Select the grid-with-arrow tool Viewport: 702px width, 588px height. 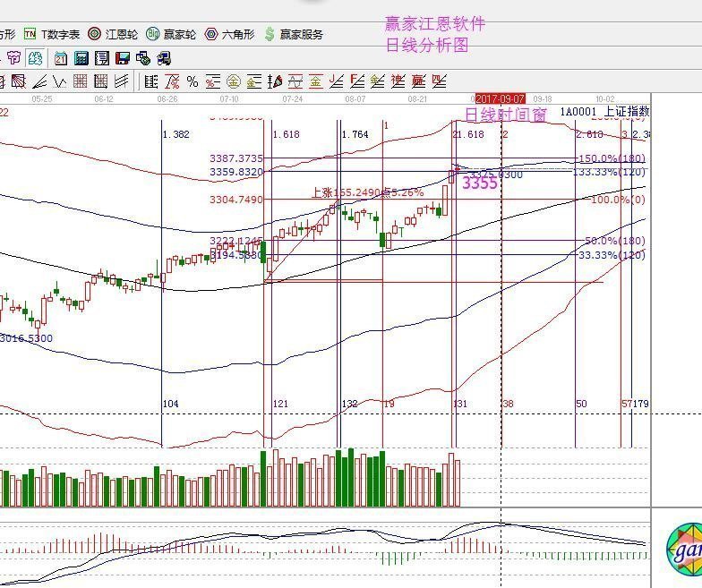pos(100,81)
